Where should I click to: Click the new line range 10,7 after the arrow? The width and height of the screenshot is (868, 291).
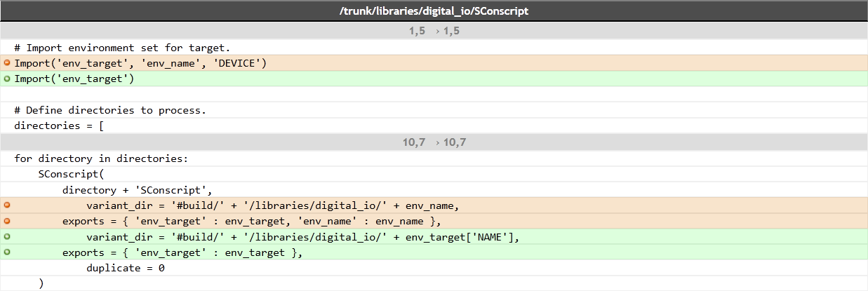[x=455, y=142]
